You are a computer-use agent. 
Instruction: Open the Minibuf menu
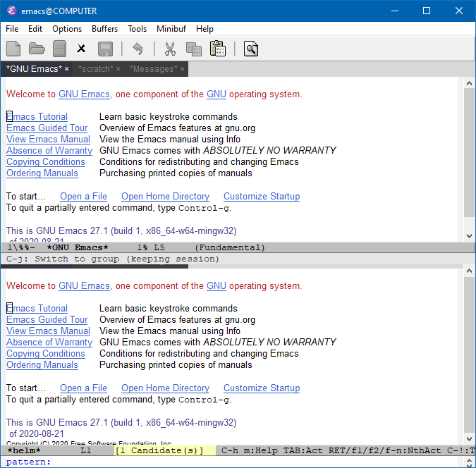point(171,29)
